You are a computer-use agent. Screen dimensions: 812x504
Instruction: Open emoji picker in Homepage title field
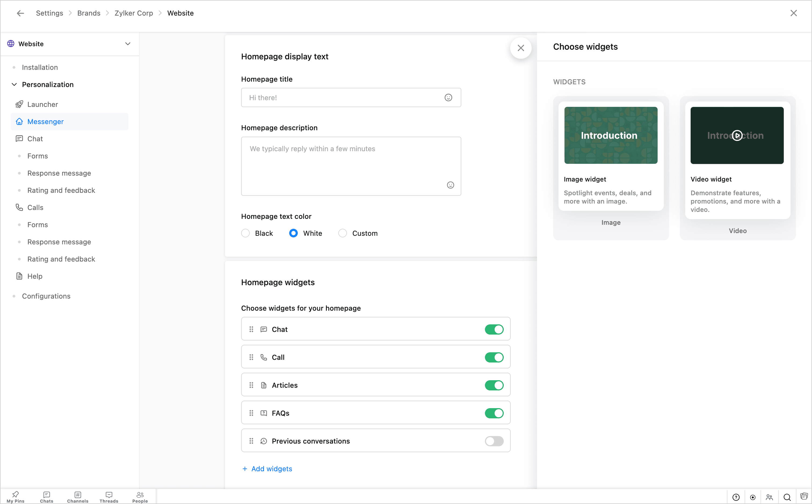point(448,98)
